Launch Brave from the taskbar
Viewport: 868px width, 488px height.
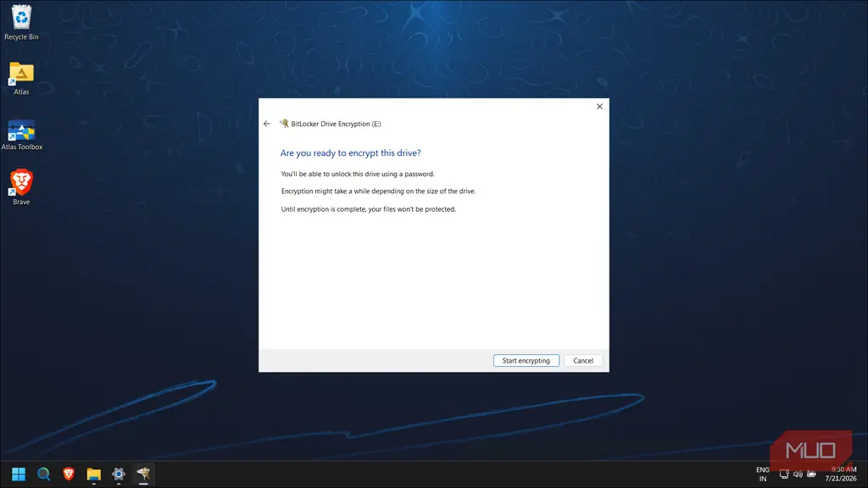(x=69, y=474)
